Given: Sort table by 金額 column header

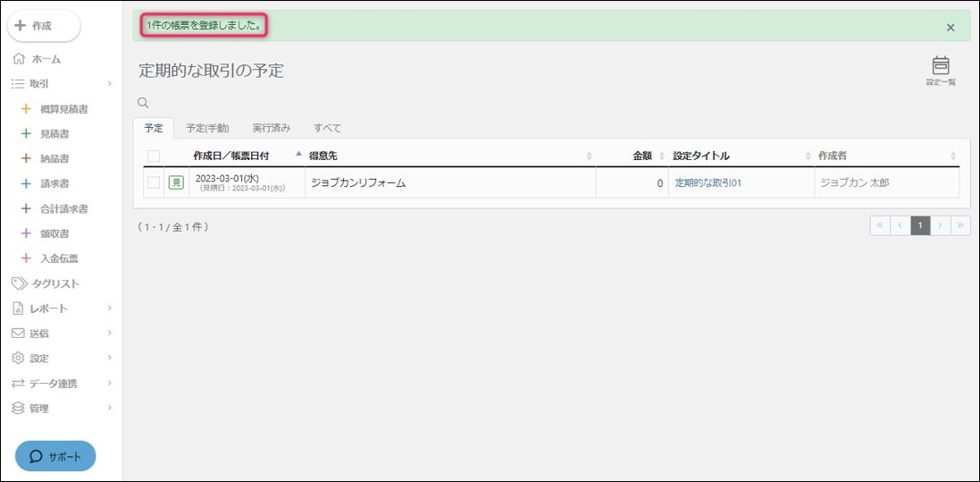Looking at the screenshot, I should pyautogui.click(x=642, y=156).
